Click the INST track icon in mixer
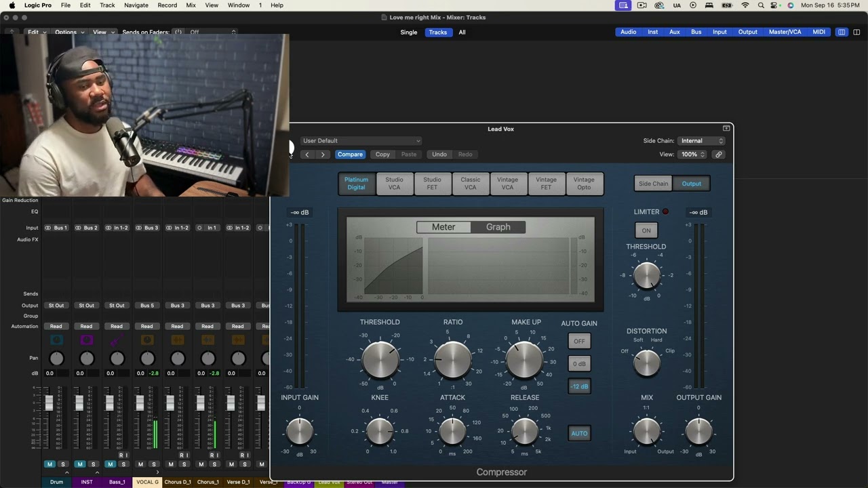The height and width of the screenshot is (488, 868). [87, 340]
